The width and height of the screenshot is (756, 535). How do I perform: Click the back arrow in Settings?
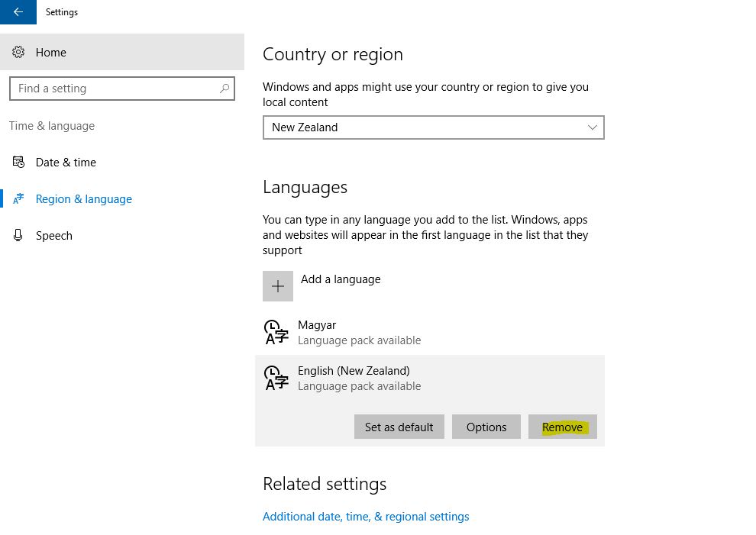(x=18, y=12)
